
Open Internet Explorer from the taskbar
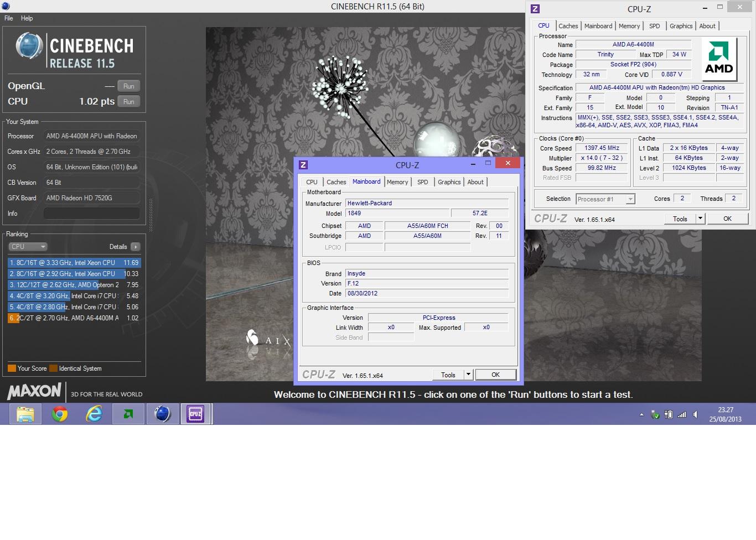94,414
